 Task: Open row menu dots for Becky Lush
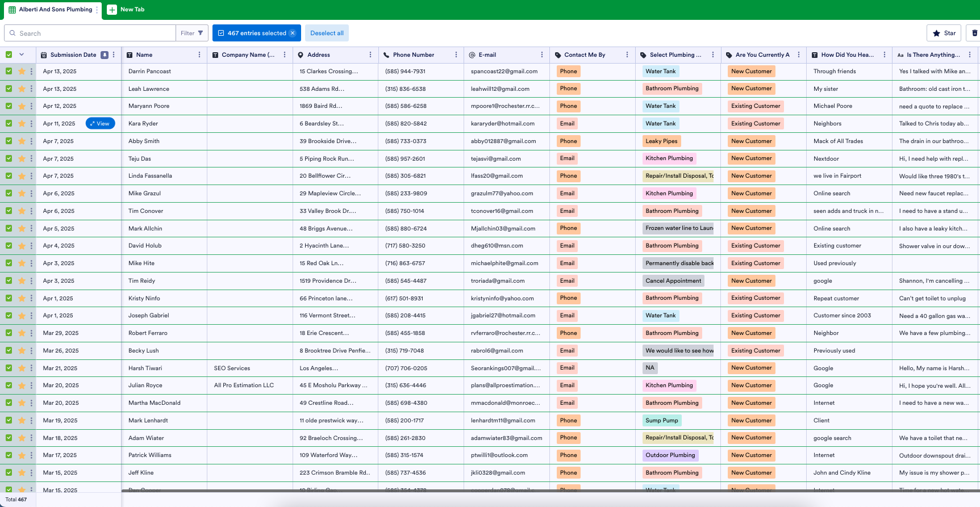31,351
